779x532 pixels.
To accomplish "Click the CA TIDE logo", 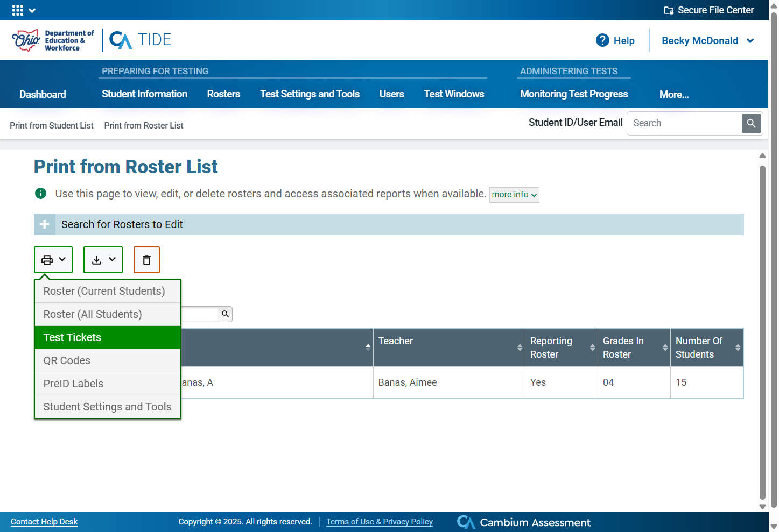I will [140, 40].
